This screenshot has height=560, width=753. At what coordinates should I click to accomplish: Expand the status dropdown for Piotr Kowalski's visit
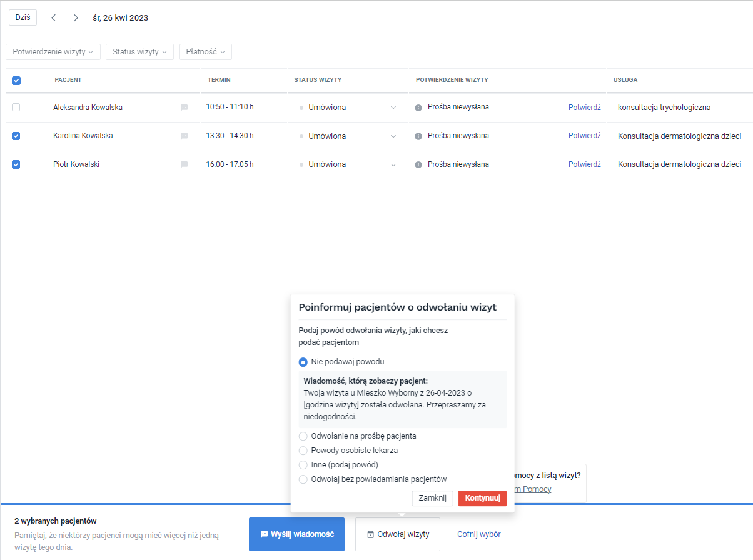click(393, 164)
